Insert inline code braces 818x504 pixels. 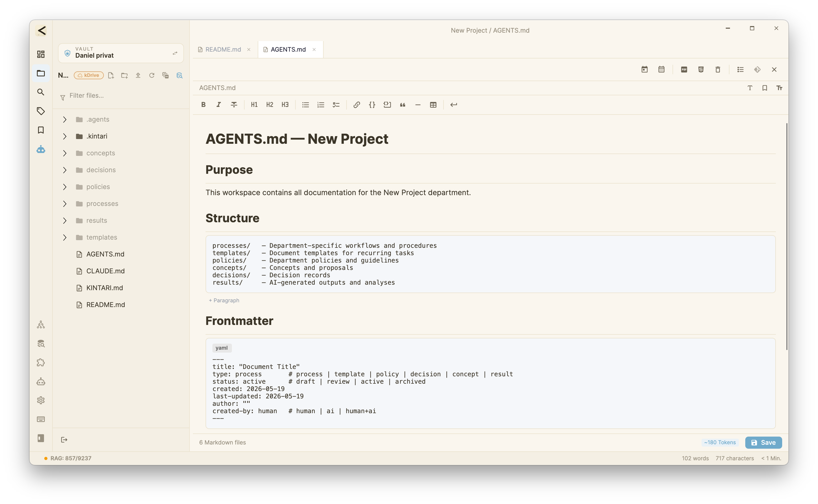tap(372, 105)
